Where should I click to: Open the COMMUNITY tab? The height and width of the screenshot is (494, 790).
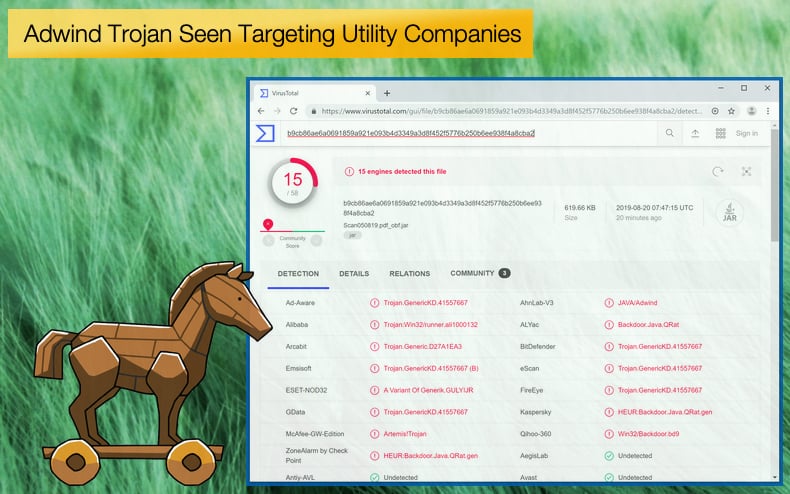[480, 273]
